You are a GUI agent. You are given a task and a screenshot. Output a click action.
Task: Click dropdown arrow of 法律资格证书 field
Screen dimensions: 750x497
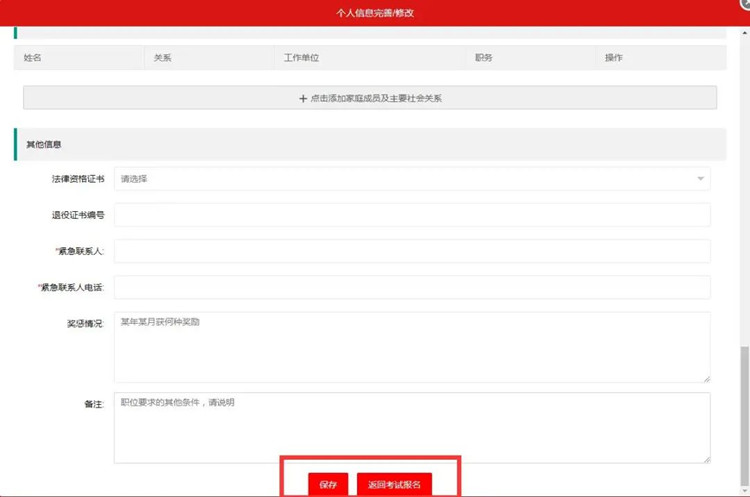(x=700, y=179)
